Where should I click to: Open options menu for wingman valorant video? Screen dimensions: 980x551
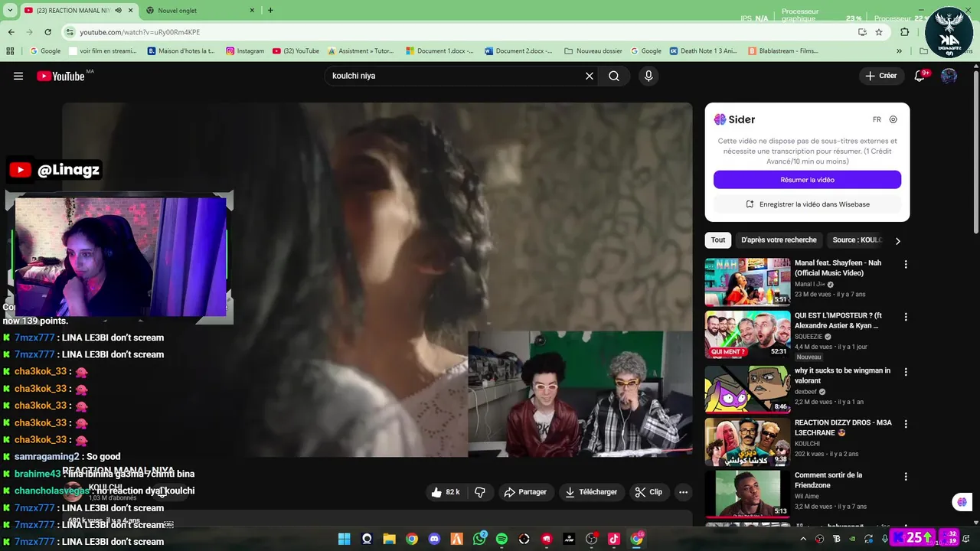(906, 372)
